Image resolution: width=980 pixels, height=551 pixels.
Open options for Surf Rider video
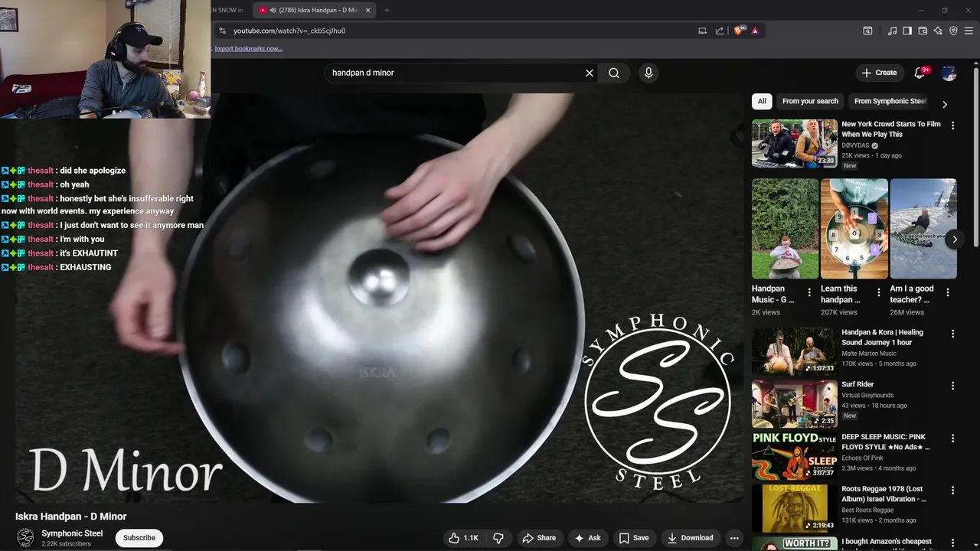coord(953,386)
